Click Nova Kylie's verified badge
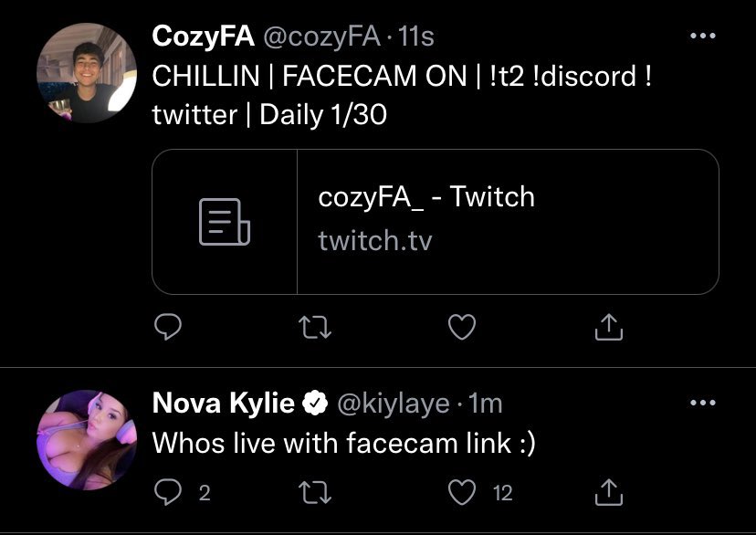This screenshot has width=756, height=535. tap(316, 403)
